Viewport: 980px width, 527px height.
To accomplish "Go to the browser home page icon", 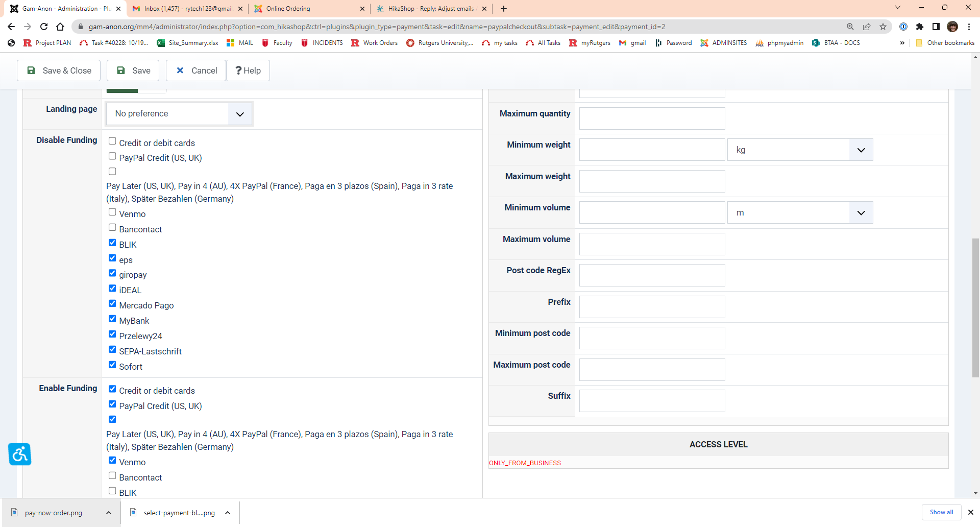I will (60, 27).
